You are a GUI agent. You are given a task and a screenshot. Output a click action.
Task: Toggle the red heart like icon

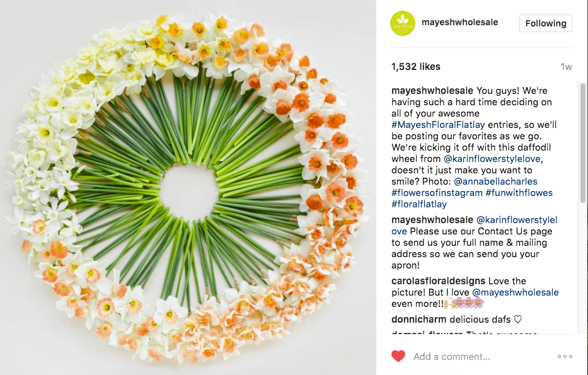click(398, 356)
